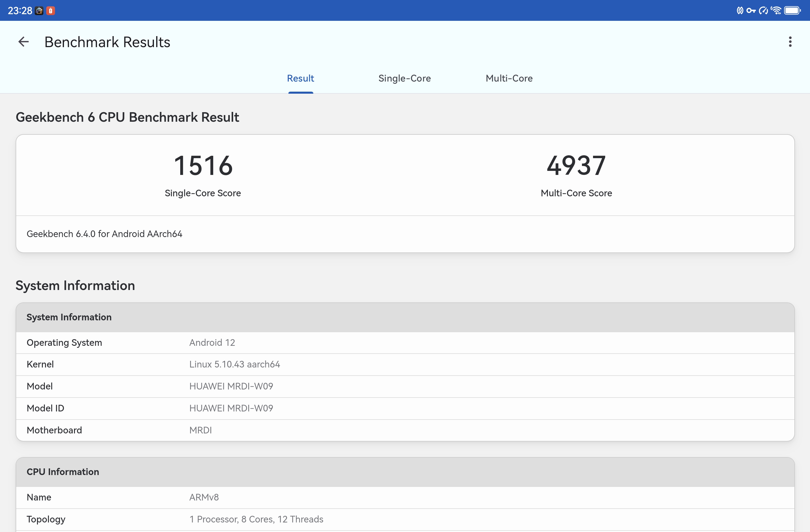Tap the VPN key status icon
The width and height of the screenshot is (810, 532).
tap(751, 10)
